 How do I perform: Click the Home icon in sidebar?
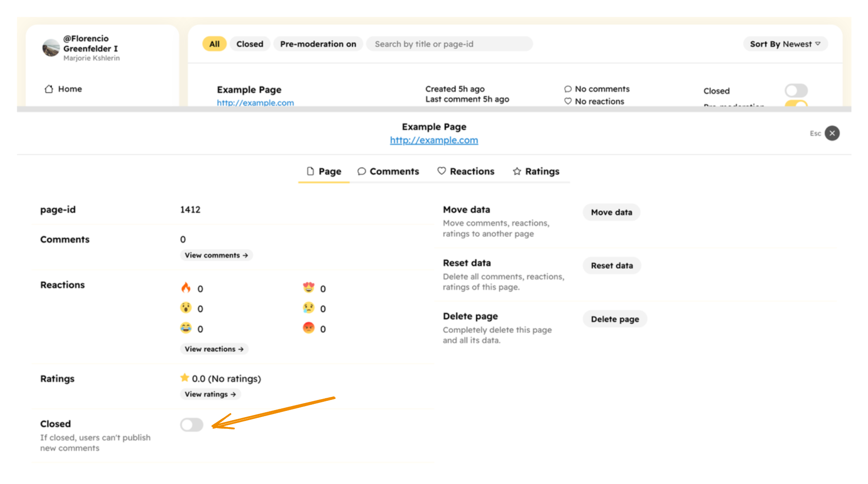(49, 89)
